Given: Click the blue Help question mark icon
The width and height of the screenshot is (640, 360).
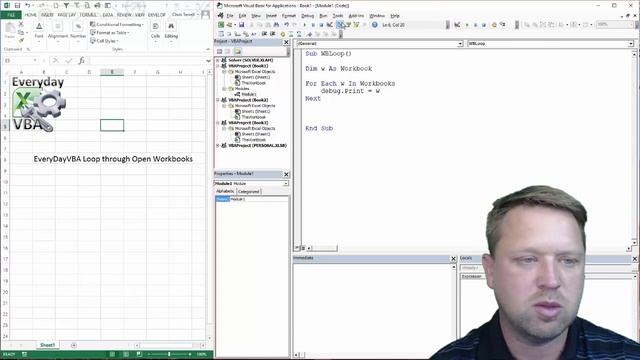Looking at the screenshot, I should click(x=374, y=25).
